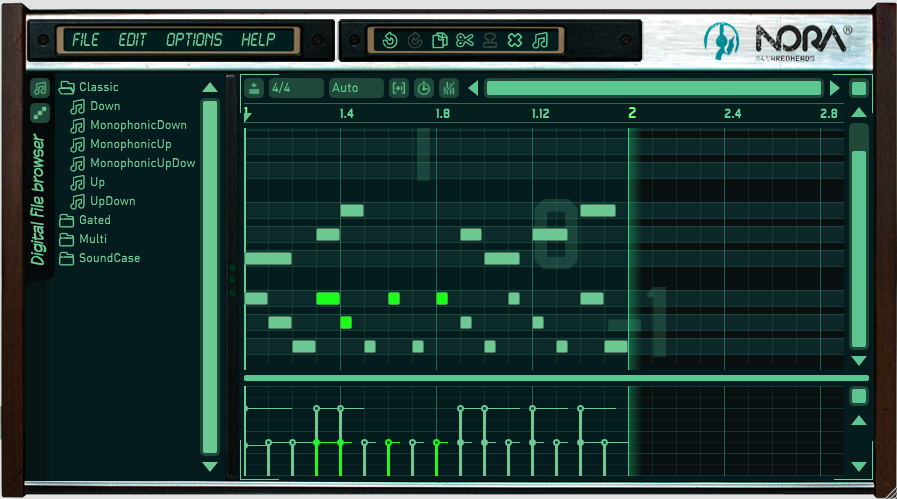Select the MonophonicUp preset

[x=130, y=144]
